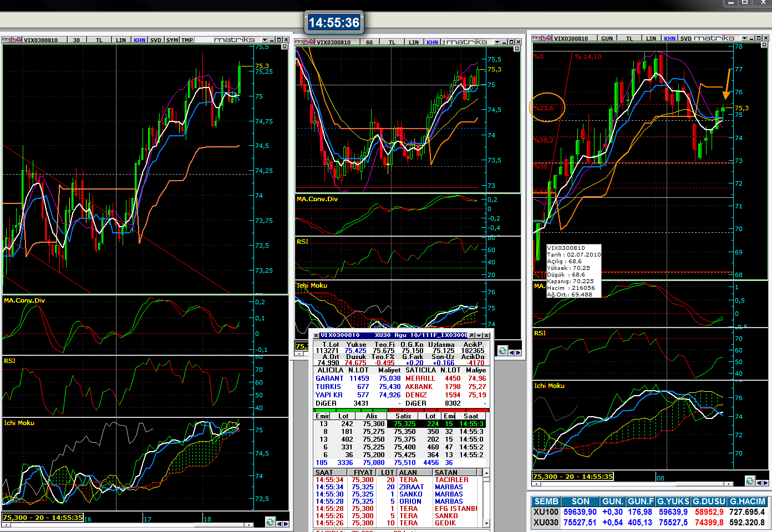Viewport: 772px width, 532px height.
Task: Toggle KHN mode in left chart toolbar
Action: [x=139, y=40]
